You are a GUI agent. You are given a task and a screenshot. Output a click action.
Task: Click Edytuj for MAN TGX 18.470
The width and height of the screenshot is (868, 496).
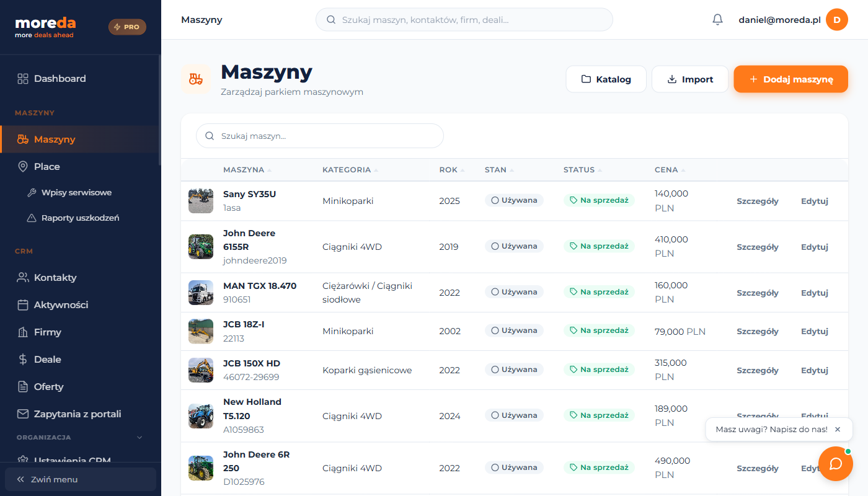[x=815, y=293]
